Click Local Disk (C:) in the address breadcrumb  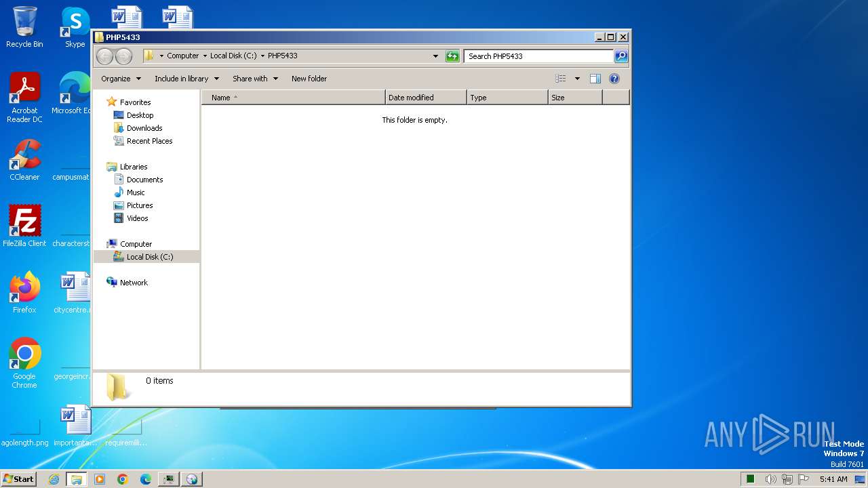click(x=233, y=56)
